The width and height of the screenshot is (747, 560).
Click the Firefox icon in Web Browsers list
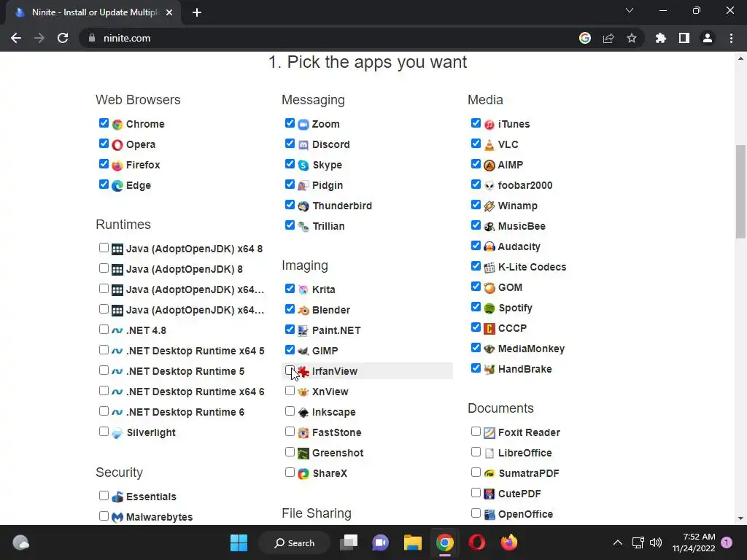117,166
